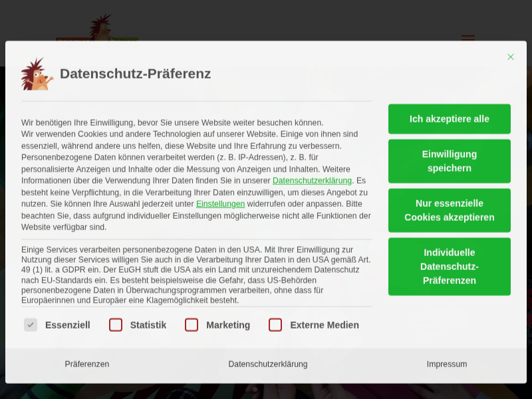Click the Externe Medien label text

coord(324,325)
